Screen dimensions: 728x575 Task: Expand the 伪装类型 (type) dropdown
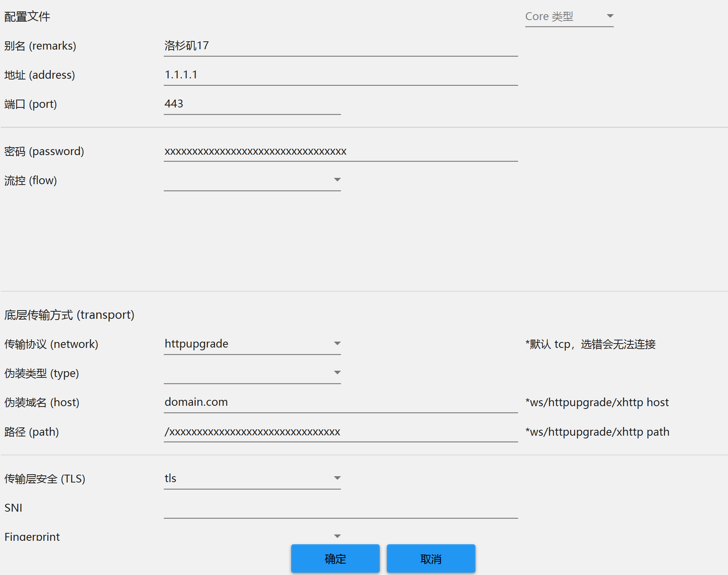pyautogui.click(x=252, y=373)
